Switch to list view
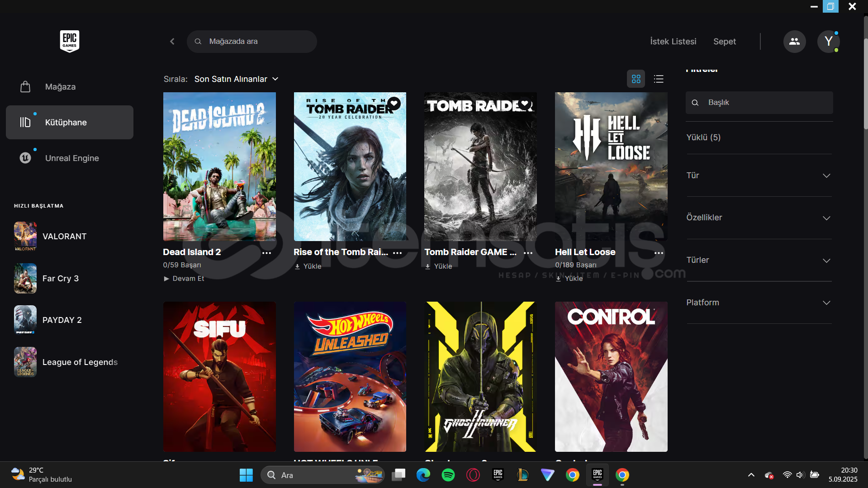The image size is (868, 488). click(659, 79)
